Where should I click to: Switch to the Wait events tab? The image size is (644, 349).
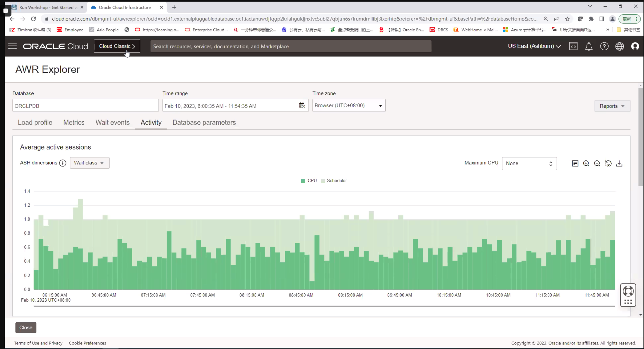[x=113, y=122]
